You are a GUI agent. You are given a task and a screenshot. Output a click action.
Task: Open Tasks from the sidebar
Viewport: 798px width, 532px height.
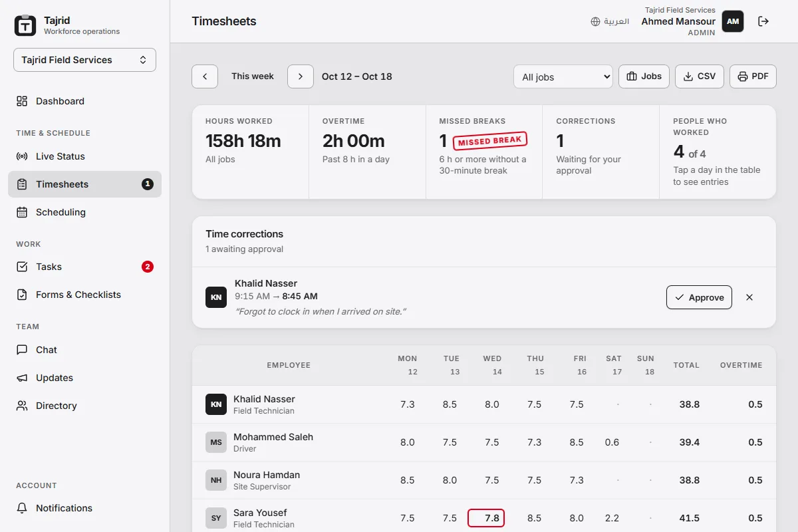(84, 267)
